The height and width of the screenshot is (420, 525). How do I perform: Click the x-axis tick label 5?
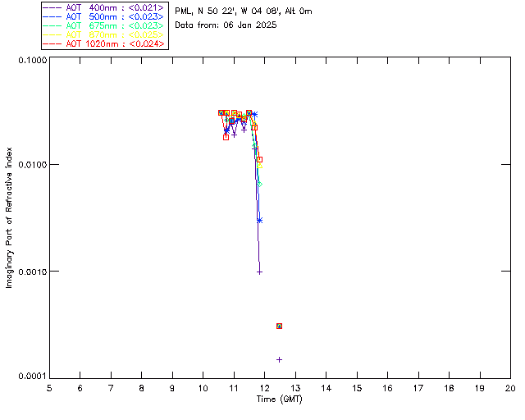49,388
